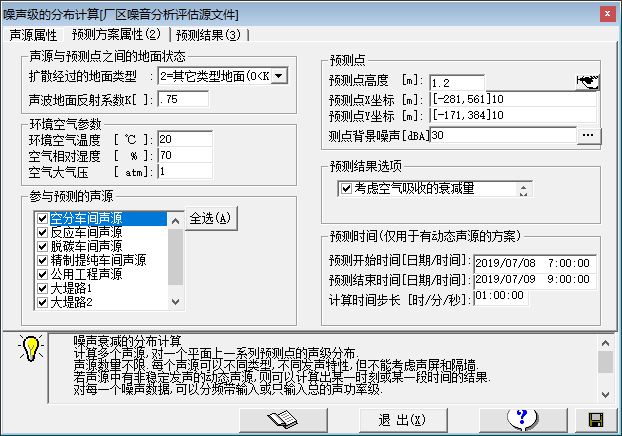
Task: Click the blue question mark help button
Action: pyautogui.click(x=523, y=420)
